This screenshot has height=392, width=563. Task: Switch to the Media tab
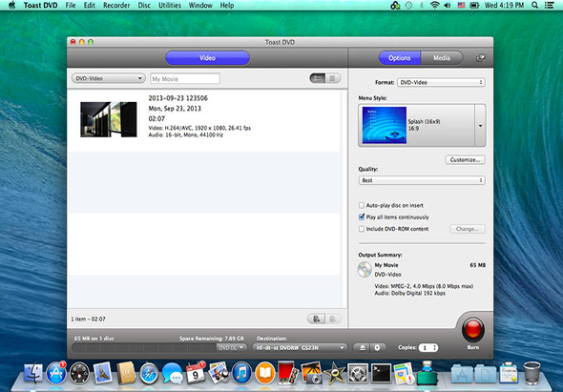[442, 58]
